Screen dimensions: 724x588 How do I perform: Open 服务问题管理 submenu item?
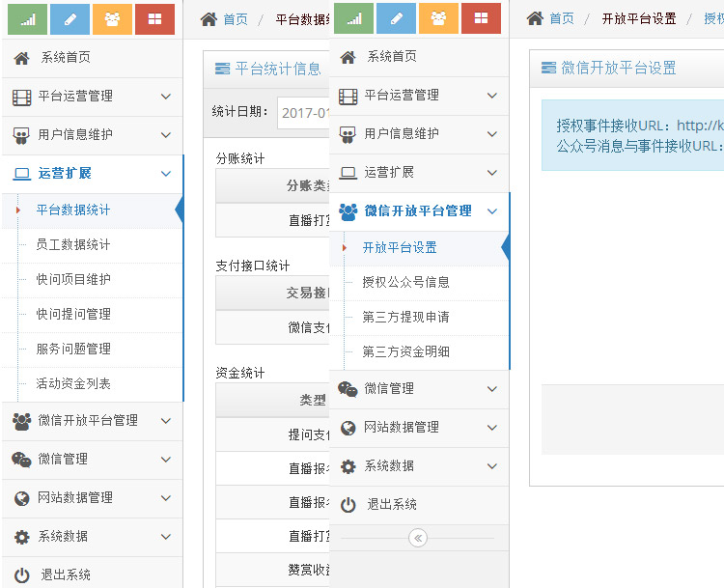click(93, 350)
